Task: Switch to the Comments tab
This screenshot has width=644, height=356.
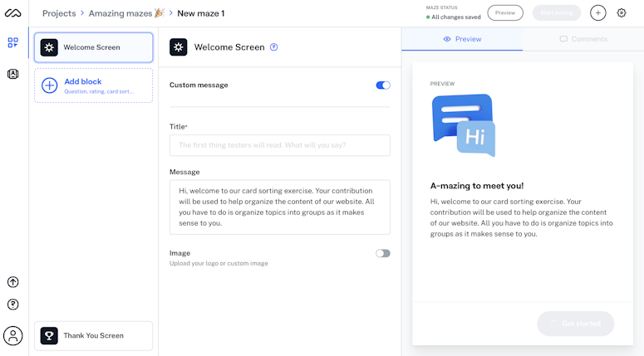Action: [583, 39]
